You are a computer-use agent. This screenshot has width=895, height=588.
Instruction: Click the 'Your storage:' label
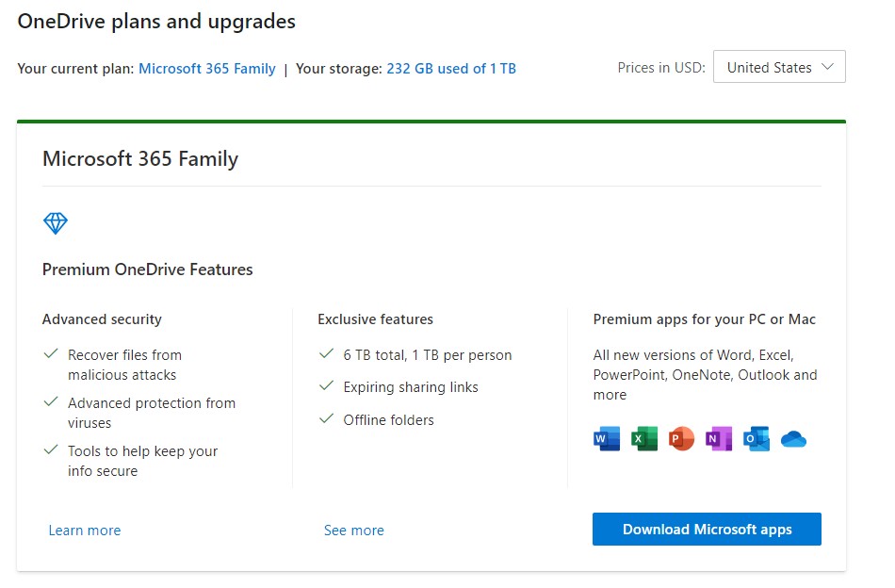tap(339, 69)
